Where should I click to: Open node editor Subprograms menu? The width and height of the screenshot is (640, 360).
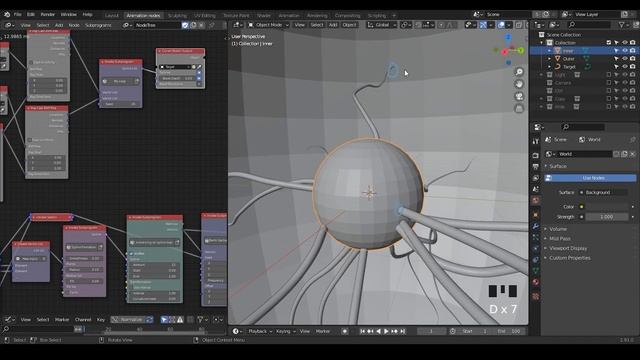(x=98, y=25)
